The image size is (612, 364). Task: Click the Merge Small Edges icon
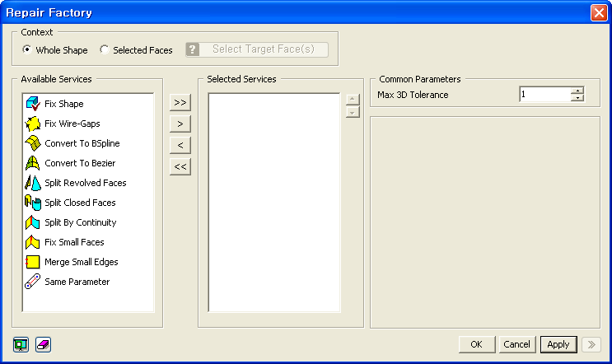click(33, 262)
